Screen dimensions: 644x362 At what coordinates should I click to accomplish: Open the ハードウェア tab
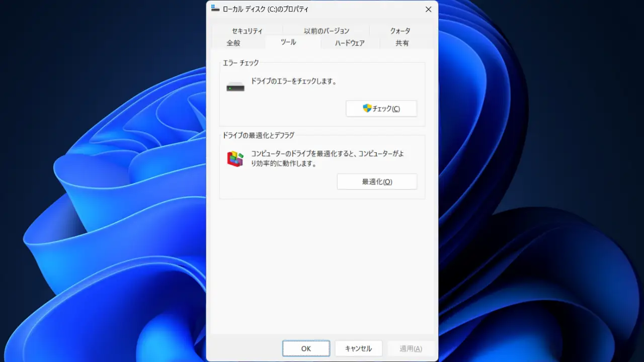pyautogui.click(x=350, y=43)
